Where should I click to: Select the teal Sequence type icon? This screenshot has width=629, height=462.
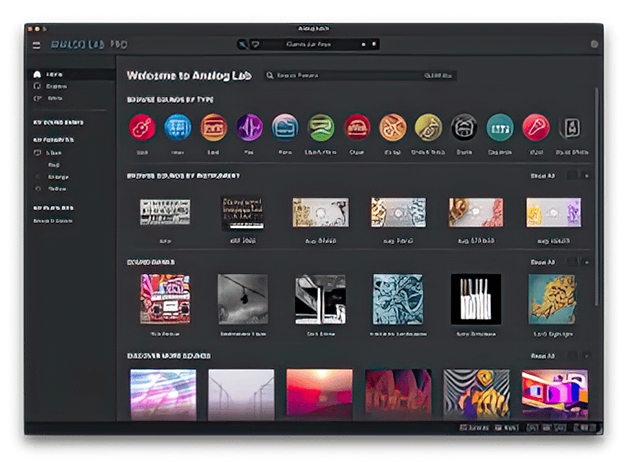500,128
